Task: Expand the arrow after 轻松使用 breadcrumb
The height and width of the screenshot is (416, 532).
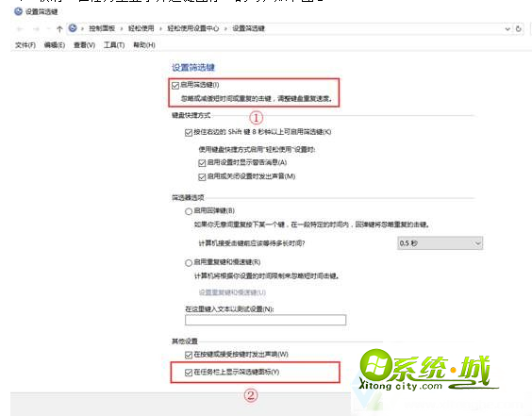Action: coord(160,29)
